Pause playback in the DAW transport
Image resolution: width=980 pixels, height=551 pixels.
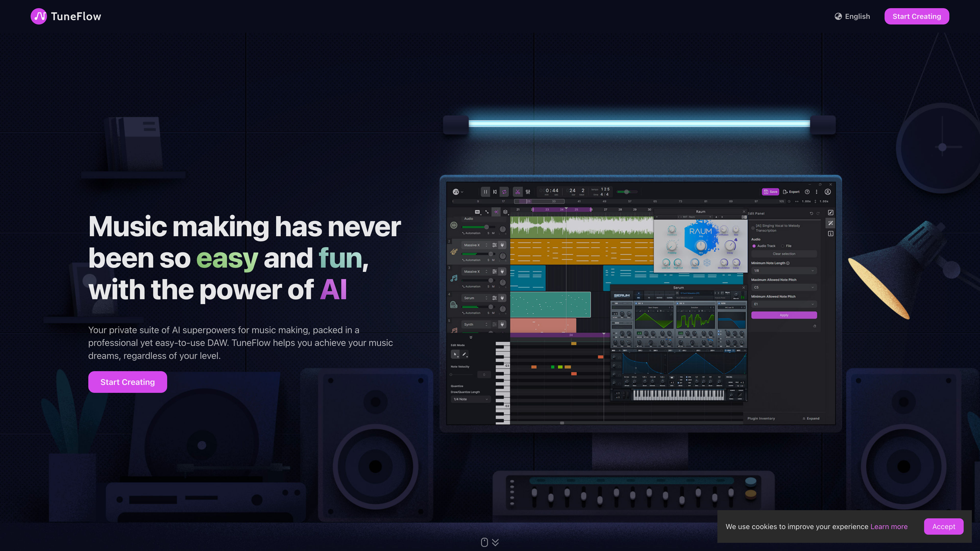click(485, 192)
